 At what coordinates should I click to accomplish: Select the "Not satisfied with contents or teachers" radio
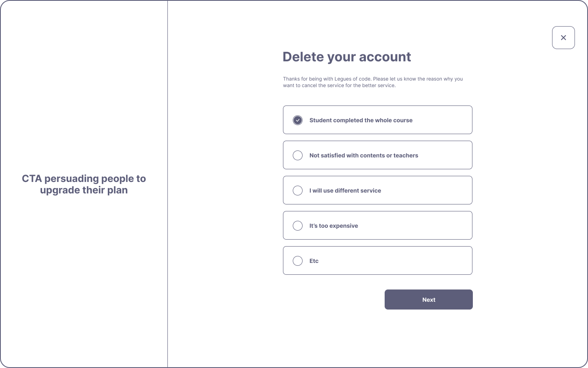click(298, 155)
